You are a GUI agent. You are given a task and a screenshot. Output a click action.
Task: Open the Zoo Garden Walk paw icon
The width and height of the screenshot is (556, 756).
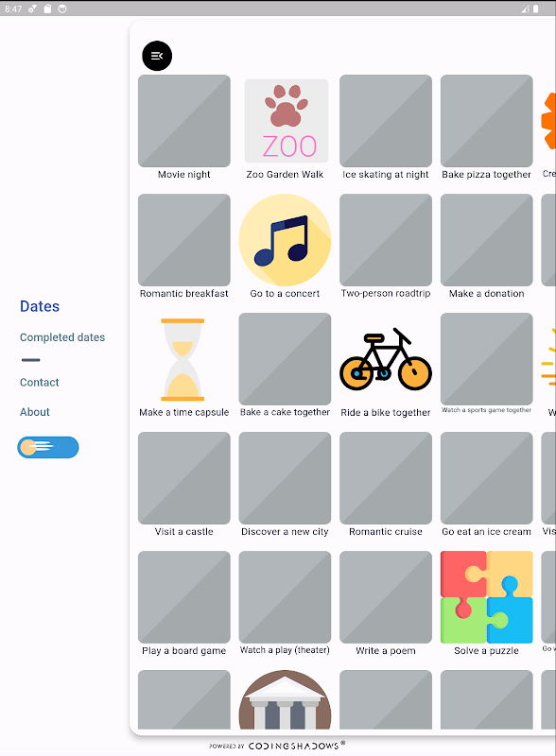pos(287,121)
